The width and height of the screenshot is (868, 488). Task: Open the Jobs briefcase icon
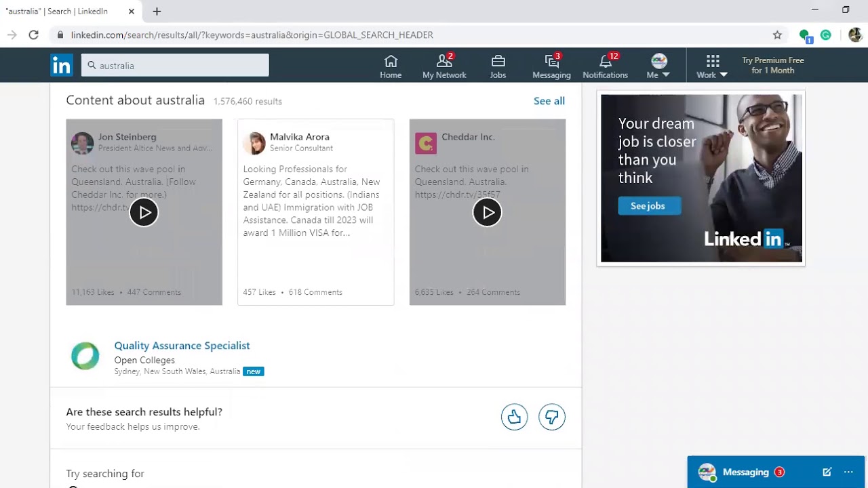point(498,66)
